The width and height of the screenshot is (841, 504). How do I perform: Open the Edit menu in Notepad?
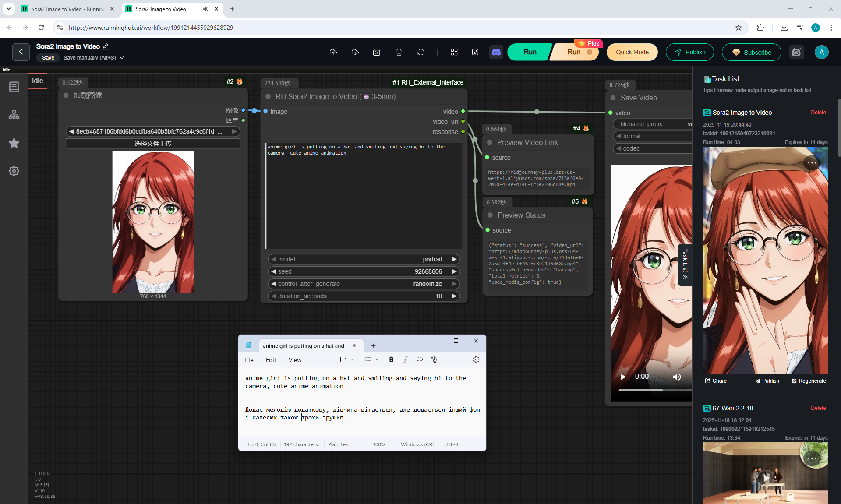click(271, 360)
